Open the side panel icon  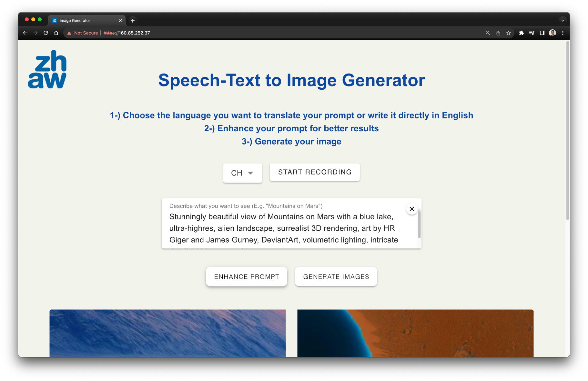click(x=542, y=33)
